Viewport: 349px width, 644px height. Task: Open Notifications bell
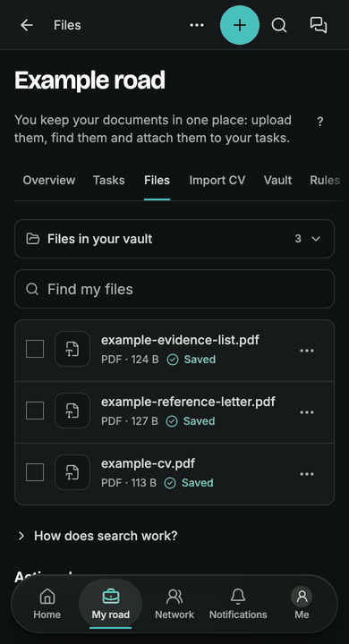pos(238,604)
